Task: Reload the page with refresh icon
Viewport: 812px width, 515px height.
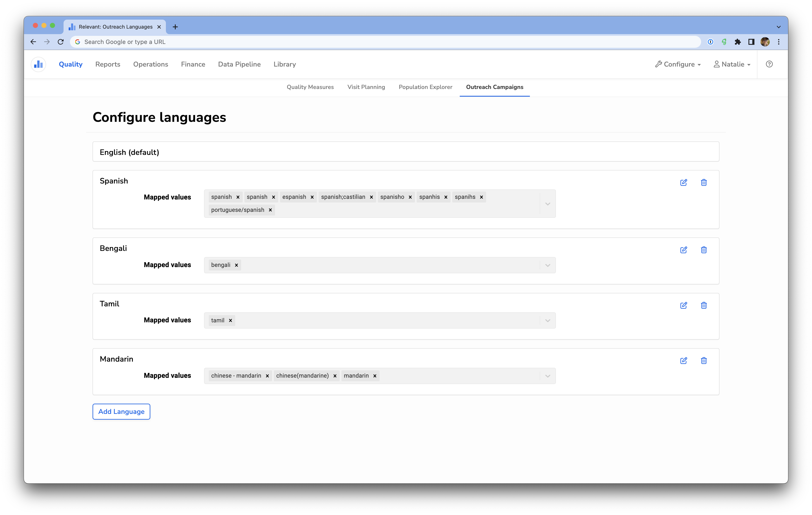Action: click(x=61, y=42)
